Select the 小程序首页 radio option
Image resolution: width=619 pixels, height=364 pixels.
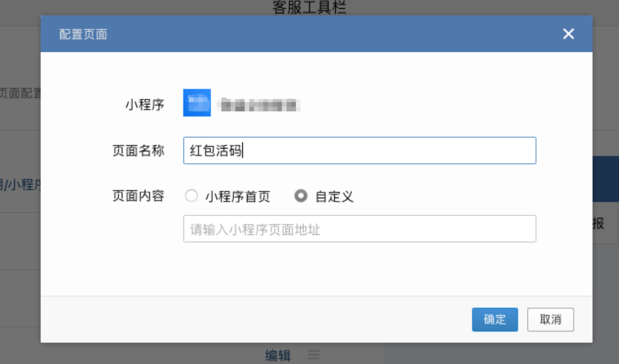[x=191, y=196]
